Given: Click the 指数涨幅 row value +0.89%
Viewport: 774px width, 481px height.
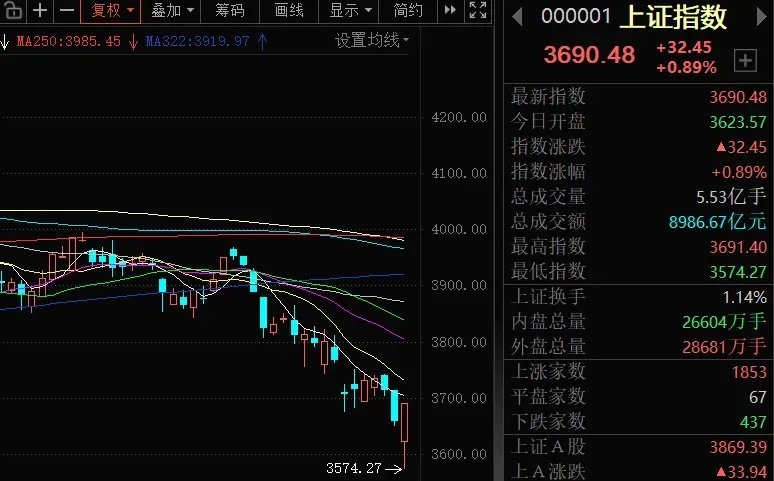Looking at the screenshot, I should [739, 172].
